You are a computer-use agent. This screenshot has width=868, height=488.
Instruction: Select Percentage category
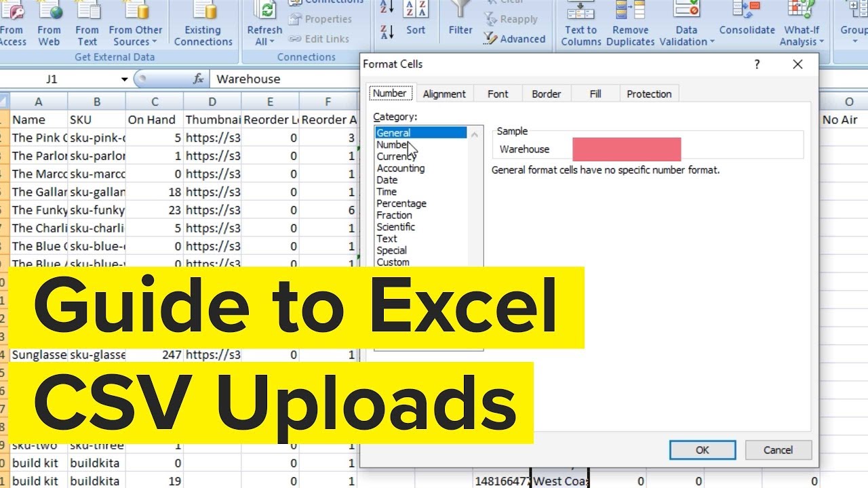pyautogui.click(x=420, y=203)
